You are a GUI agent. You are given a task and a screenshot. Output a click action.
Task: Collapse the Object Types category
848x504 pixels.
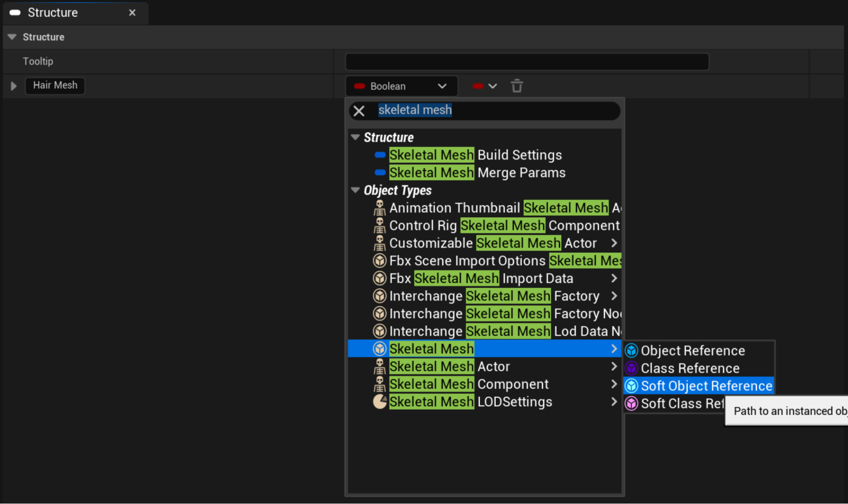coord(355,190)
